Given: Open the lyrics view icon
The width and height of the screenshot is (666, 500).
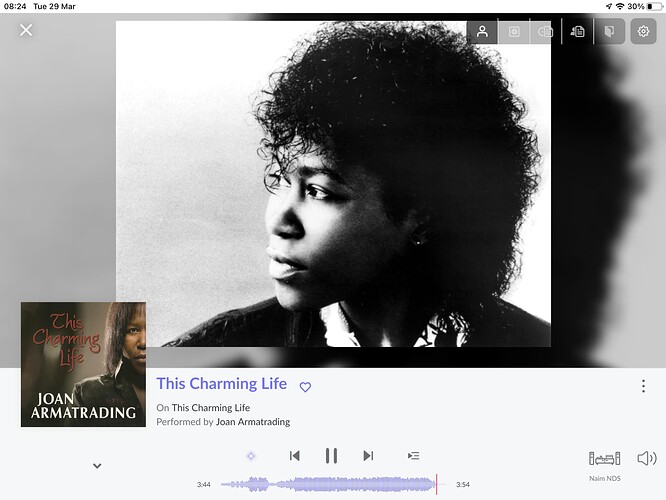Looking at the screenshot, I should pos(577,31).
